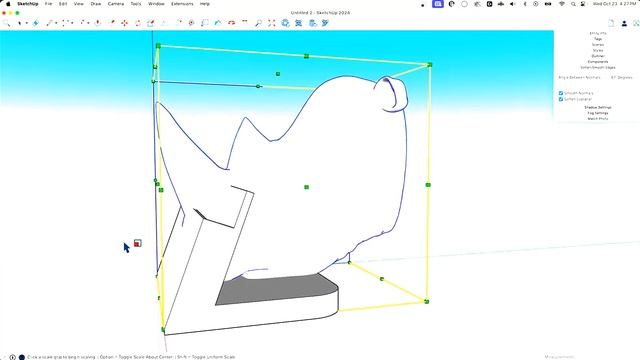The height and width of the screenshot is (360, 640).
Task: Click the 0.7 Degrees angle value
Action: 621,77
